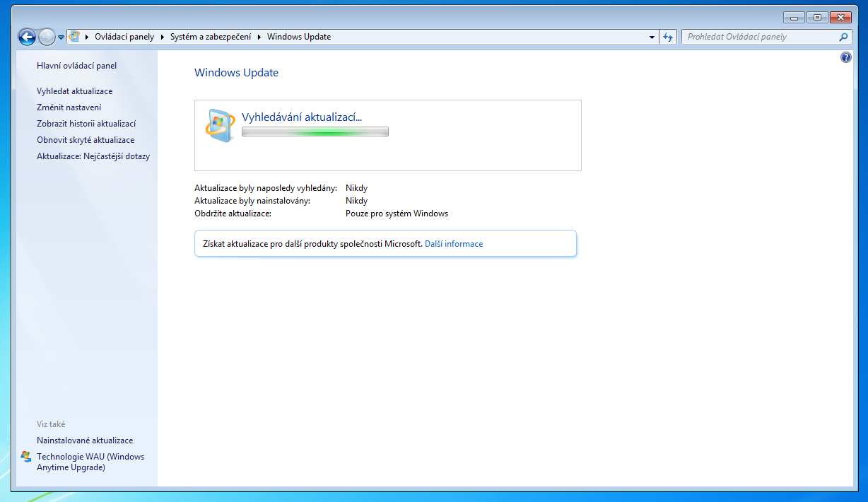Click the Windows Update page heading
This screenshot has width=868, height=502.
[236, 73]
